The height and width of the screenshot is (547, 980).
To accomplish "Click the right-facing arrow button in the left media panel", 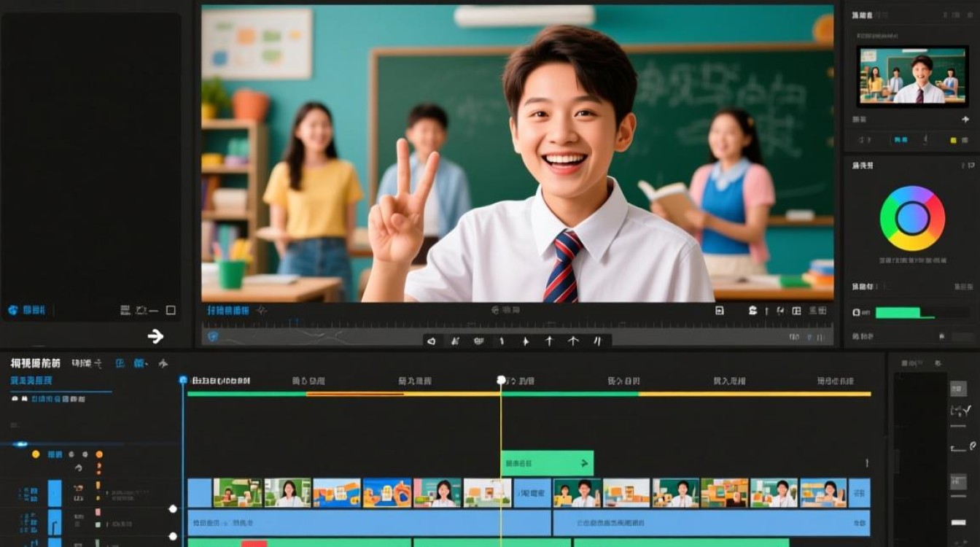I will [157, 337].
